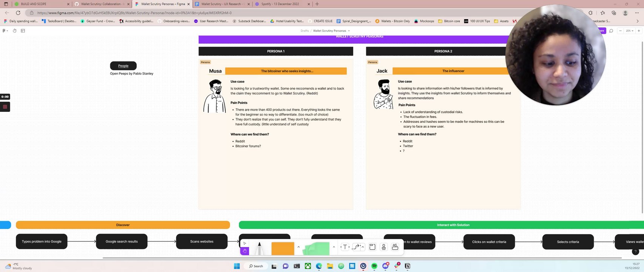Open the Geyser Fund bookmark
This screenshot has width=644, height=272.
98,21
